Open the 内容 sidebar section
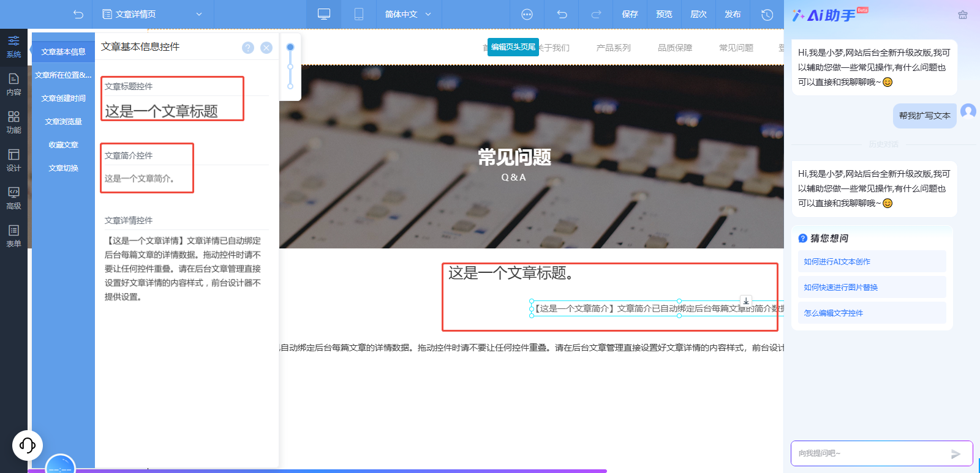 pyautogui.click(x=13, y=84)
